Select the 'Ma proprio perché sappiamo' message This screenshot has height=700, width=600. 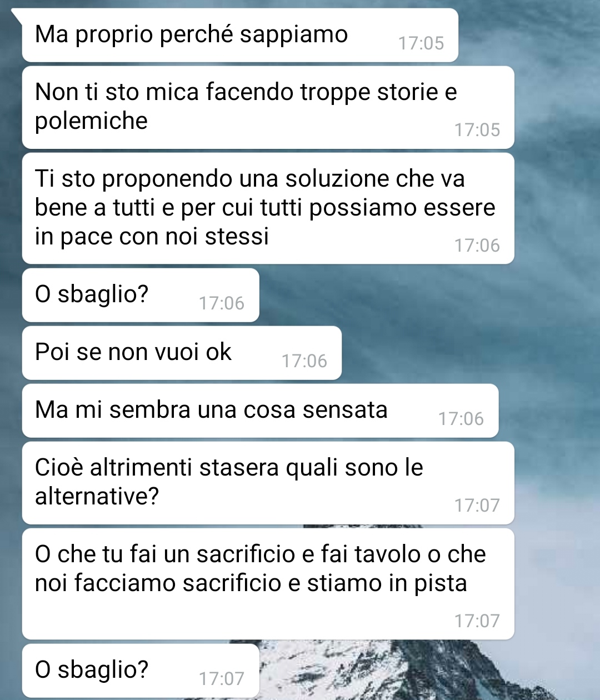pos(240,35)
